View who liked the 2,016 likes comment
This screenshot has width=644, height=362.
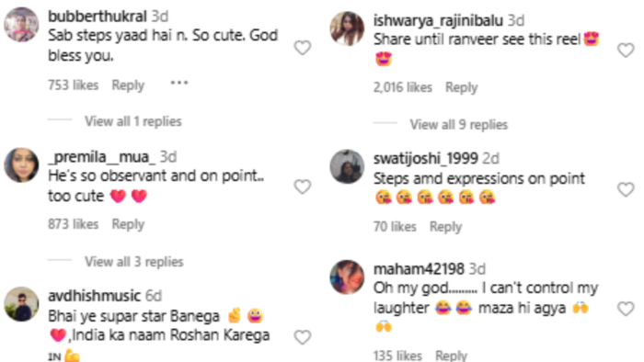pos(403,87)
